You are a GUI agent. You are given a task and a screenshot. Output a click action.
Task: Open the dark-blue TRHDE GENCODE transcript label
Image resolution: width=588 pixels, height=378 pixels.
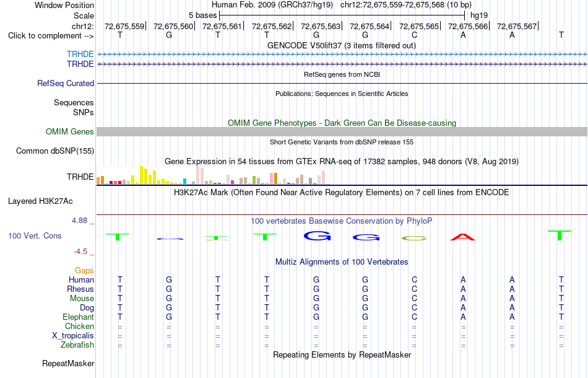[x=80, y=64]
